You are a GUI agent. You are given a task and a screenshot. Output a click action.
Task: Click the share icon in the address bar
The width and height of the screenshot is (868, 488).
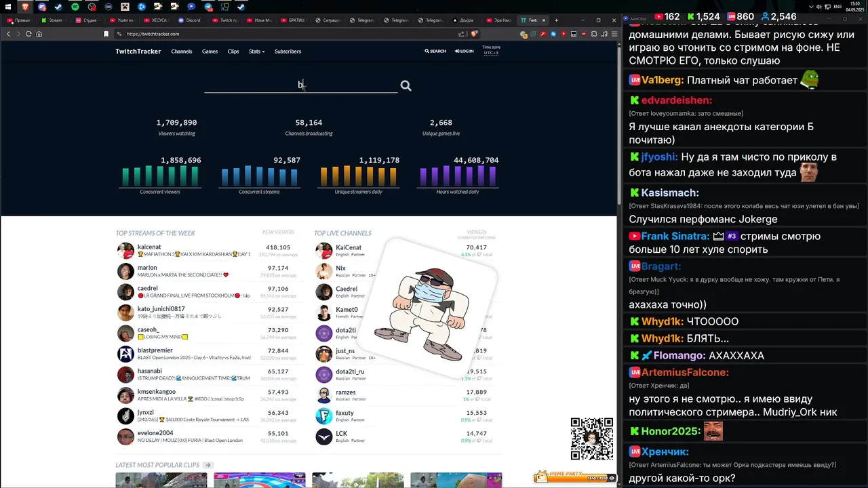tap(462, 34)
